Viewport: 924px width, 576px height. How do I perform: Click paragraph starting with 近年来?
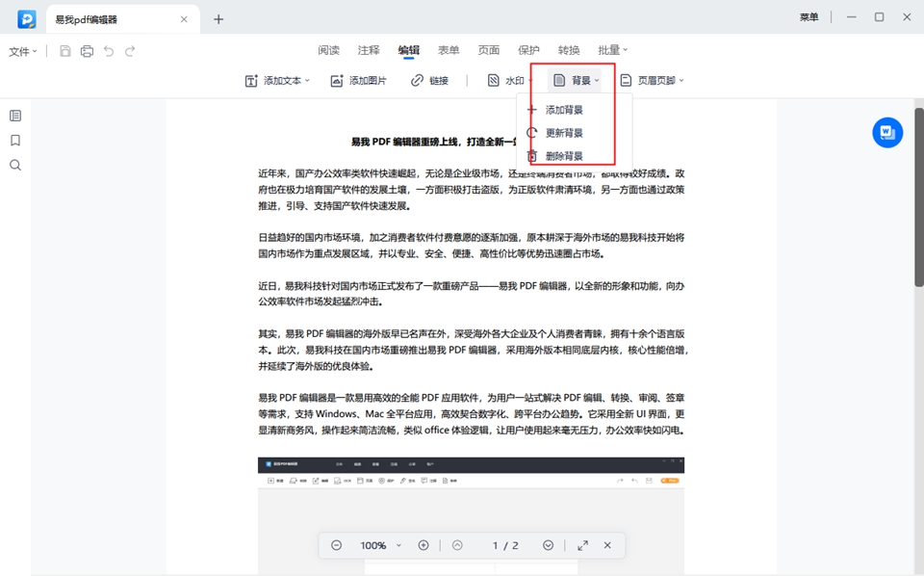tap(472, 190)
